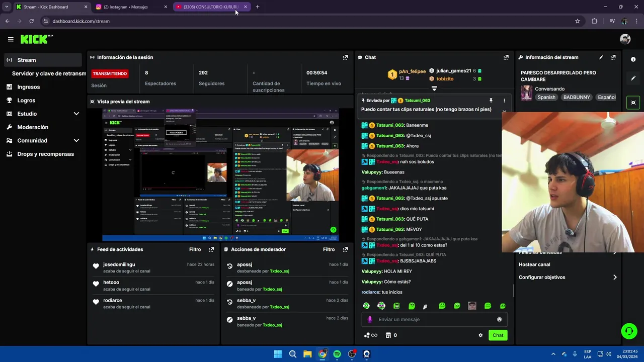644x362 pixels.
Task: Open Spotify from the taskbar
Action: coord(337,354)
